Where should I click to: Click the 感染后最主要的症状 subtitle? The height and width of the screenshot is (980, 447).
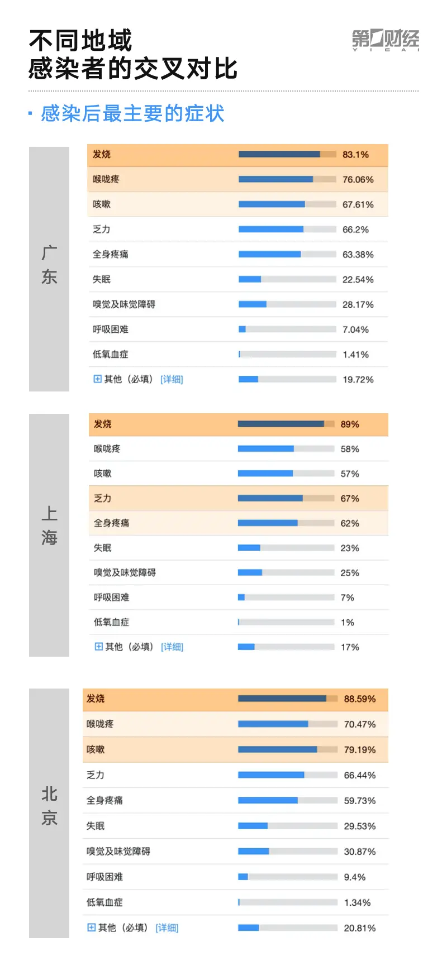click(132, 114)
